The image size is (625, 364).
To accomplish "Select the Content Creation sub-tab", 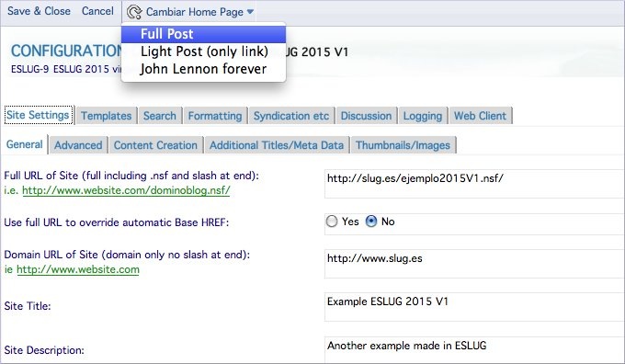I will pyautogui.click(x=156, y=145).
